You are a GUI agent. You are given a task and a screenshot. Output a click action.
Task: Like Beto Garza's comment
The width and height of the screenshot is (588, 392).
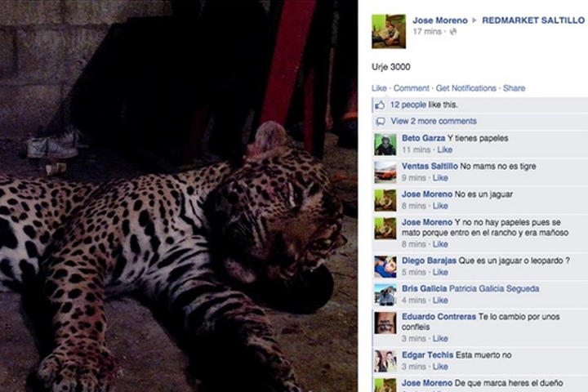click(x=445, y=150)
